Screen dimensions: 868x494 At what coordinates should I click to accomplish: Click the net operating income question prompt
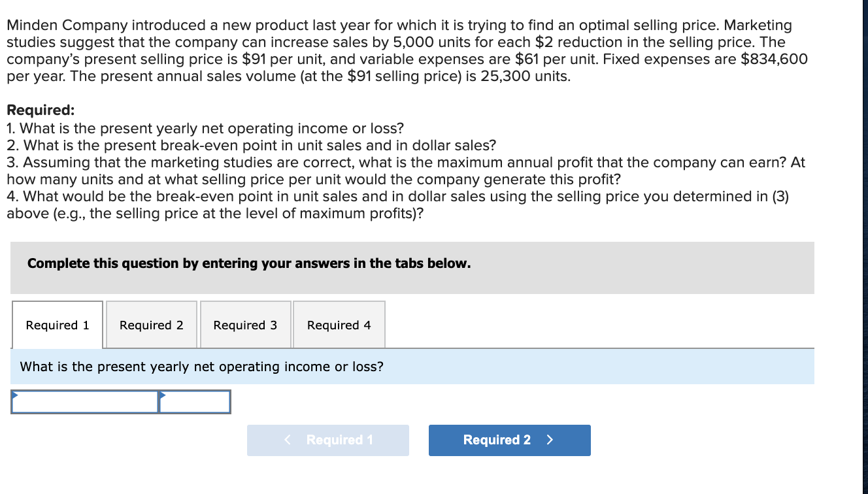pyautogui.click(x=202, y=367)
